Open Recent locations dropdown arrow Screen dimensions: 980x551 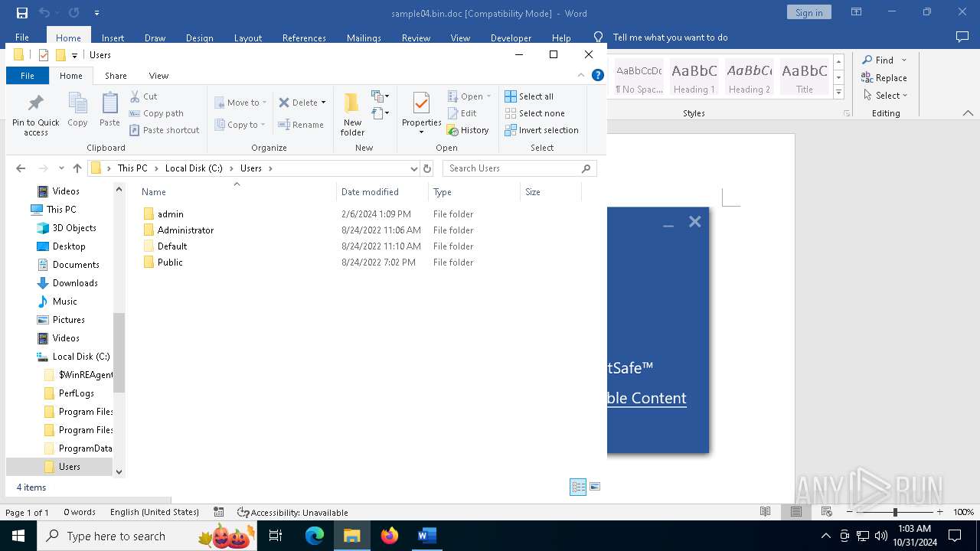pos(61,168)
